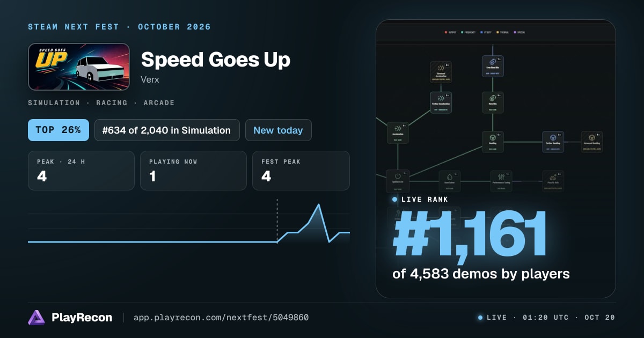Select the Advanced Acceleration node
Screen dimensions: 644x338
coord(441,72)
